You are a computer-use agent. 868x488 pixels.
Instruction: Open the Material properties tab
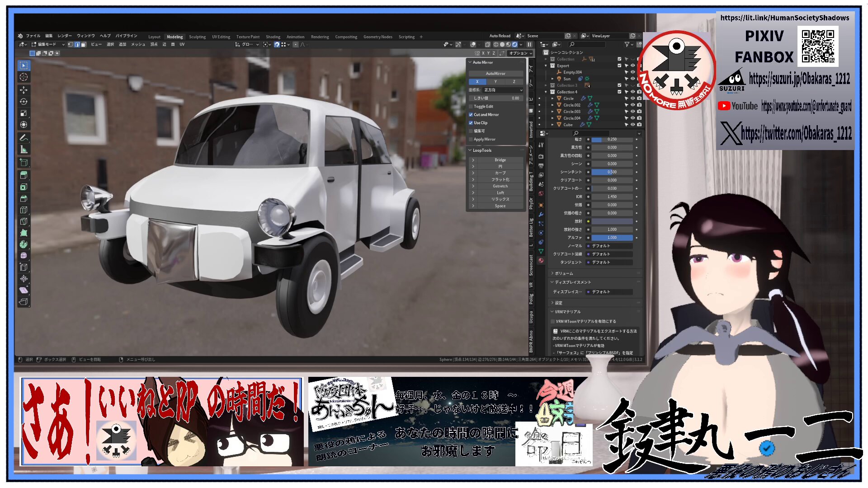[x=541, y=261]
